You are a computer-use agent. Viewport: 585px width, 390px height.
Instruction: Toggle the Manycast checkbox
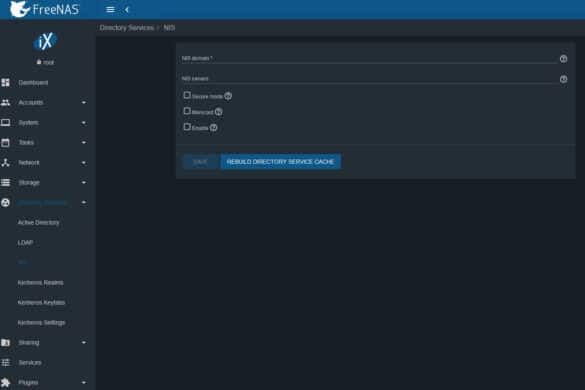(x=187, y=111)
